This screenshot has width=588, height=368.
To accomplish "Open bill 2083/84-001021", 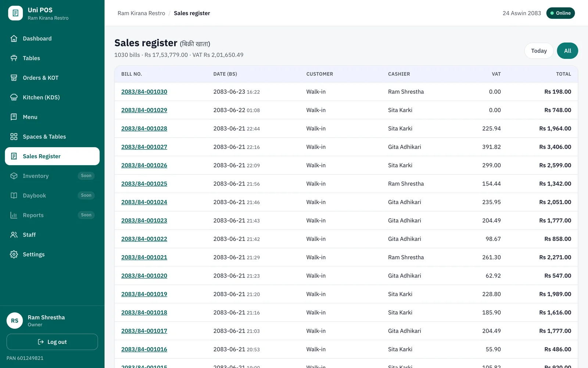I will [x=144, y=257].
